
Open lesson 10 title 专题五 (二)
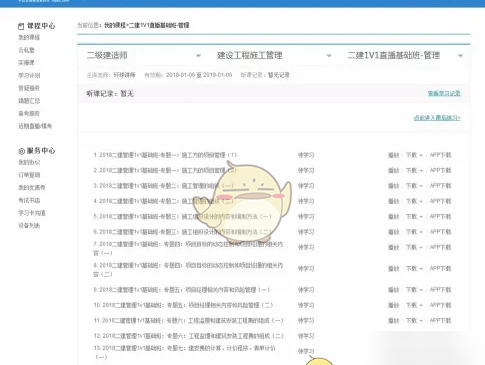183,305
